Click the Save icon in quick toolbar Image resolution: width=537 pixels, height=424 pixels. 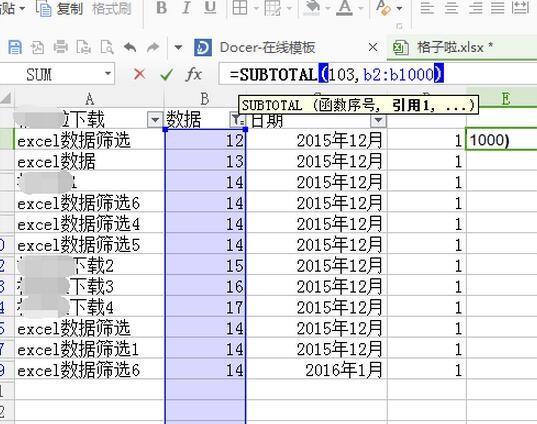[x=15, y=47]
